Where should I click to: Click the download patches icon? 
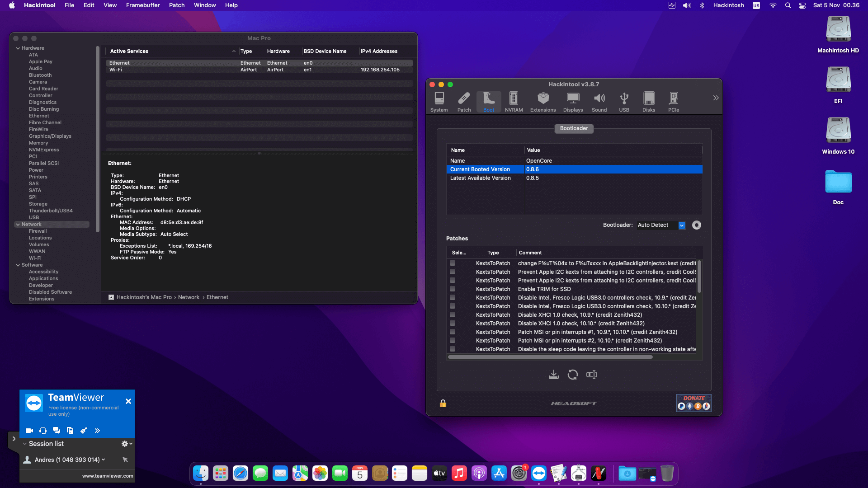[554, 375]
